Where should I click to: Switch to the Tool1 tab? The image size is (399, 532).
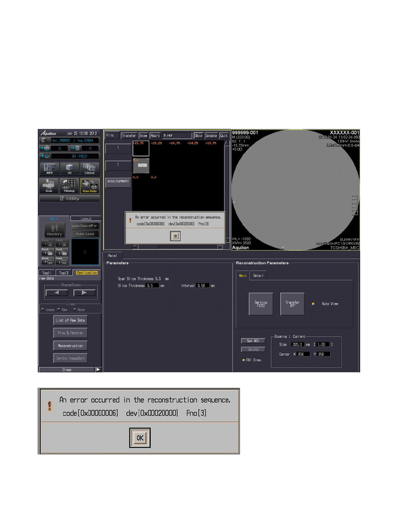[x=47, y=273]
